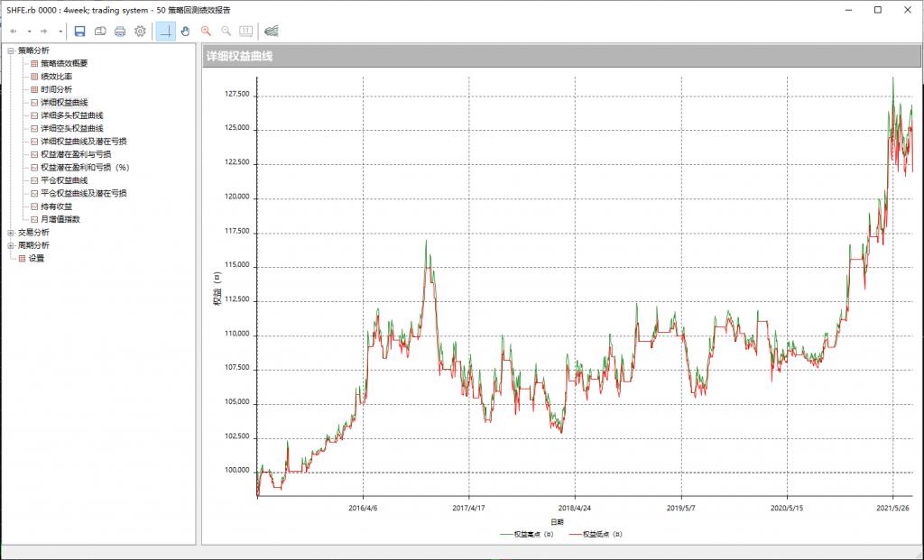Click the 权益 y-axis title

[x=217, y=289]
